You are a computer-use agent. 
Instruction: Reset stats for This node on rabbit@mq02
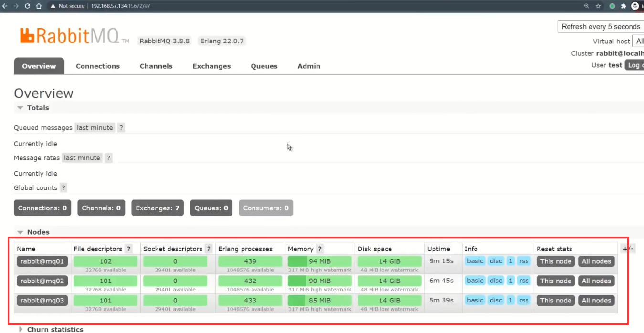[556, 281]
